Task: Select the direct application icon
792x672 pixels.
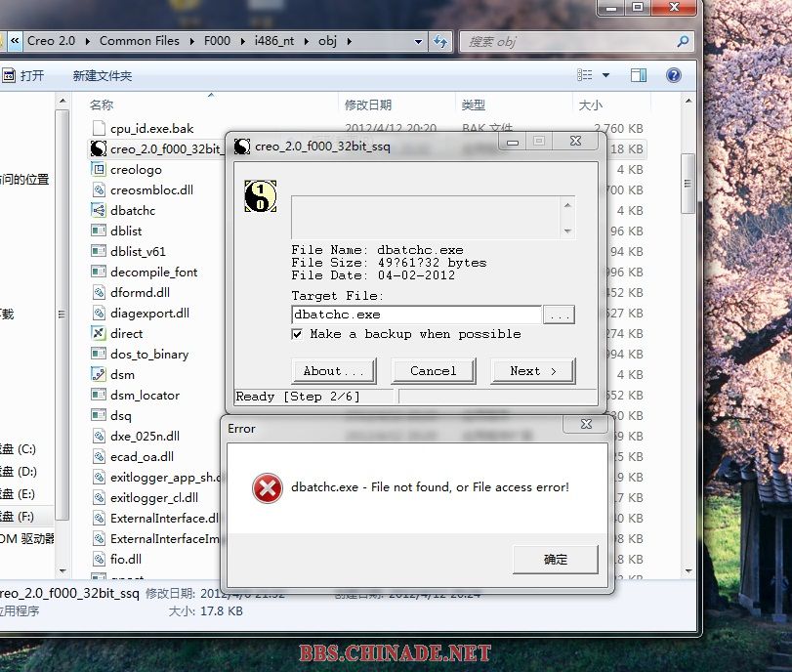Action: [99, 333]
